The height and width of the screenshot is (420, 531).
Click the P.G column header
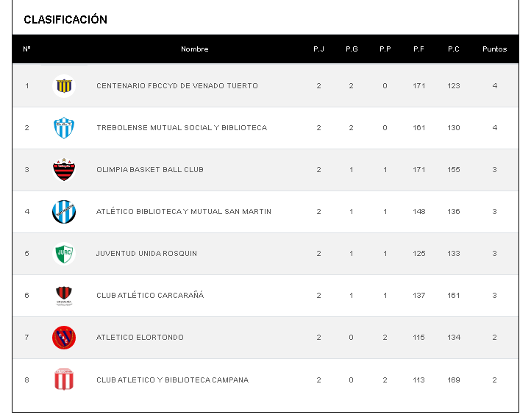pyautogui.click(x=352, y=49)
